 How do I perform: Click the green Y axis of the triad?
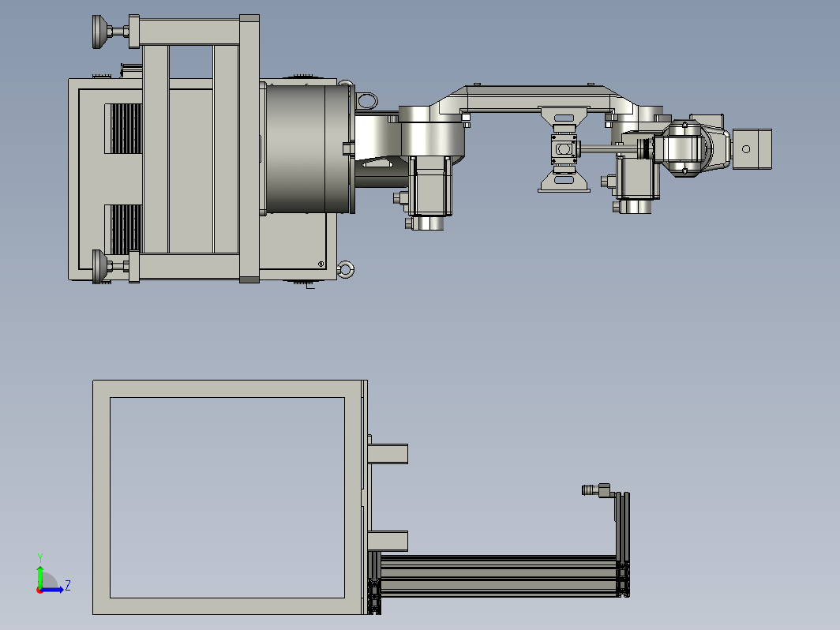tap(39, 576)
